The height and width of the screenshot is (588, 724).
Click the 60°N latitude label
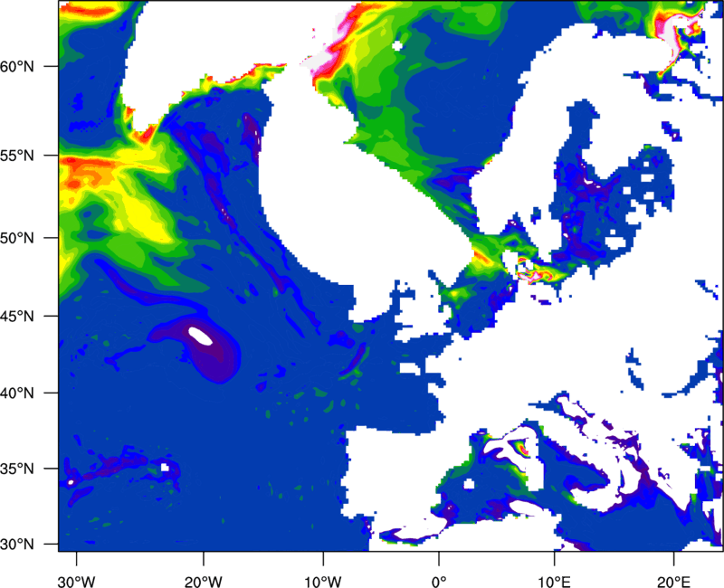(x=17, y=66)
